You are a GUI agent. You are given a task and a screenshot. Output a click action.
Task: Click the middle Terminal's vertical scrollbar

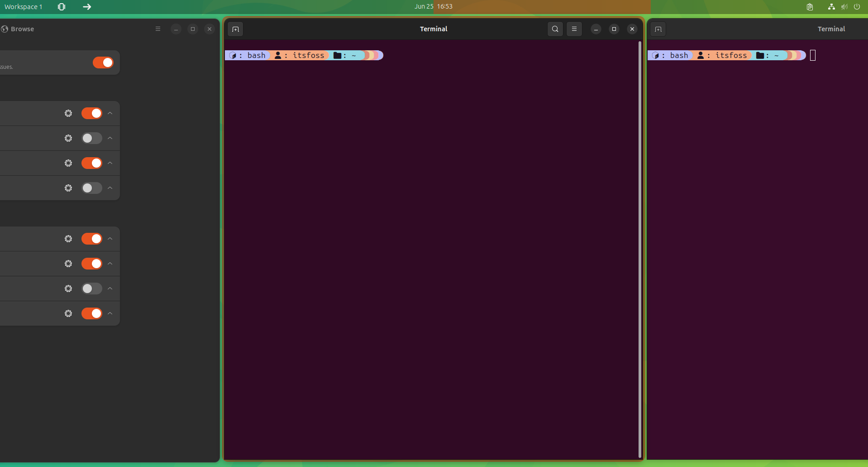click(639, 249)
